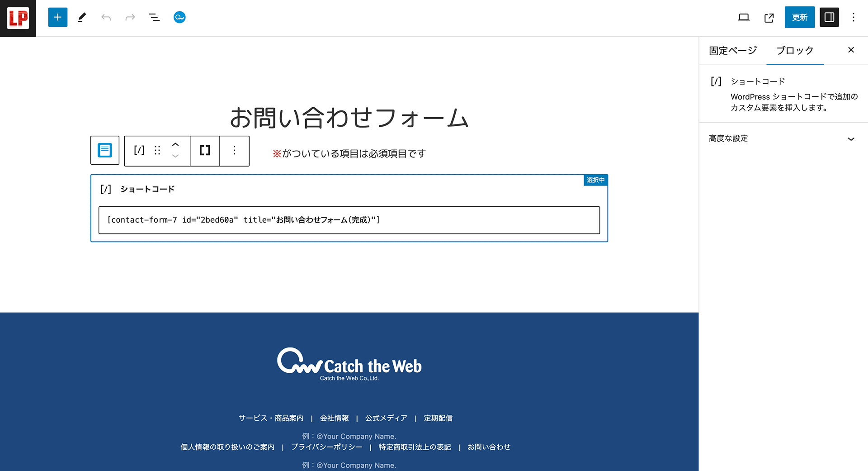Open the block inserter with the plus icon

click(57, 17)
